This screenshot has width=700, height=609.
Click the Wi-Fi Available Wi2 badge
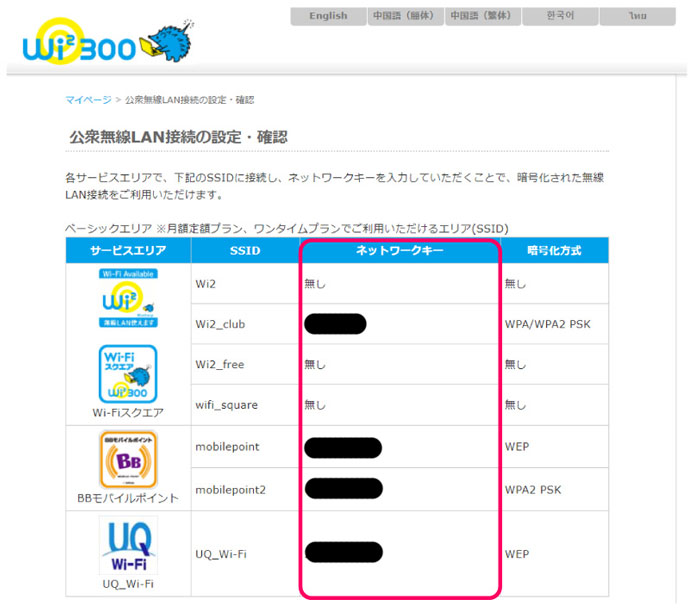128,298
